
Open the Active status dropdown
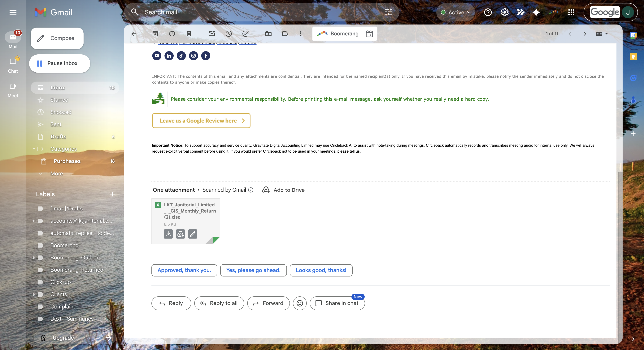tap(456, 12)
